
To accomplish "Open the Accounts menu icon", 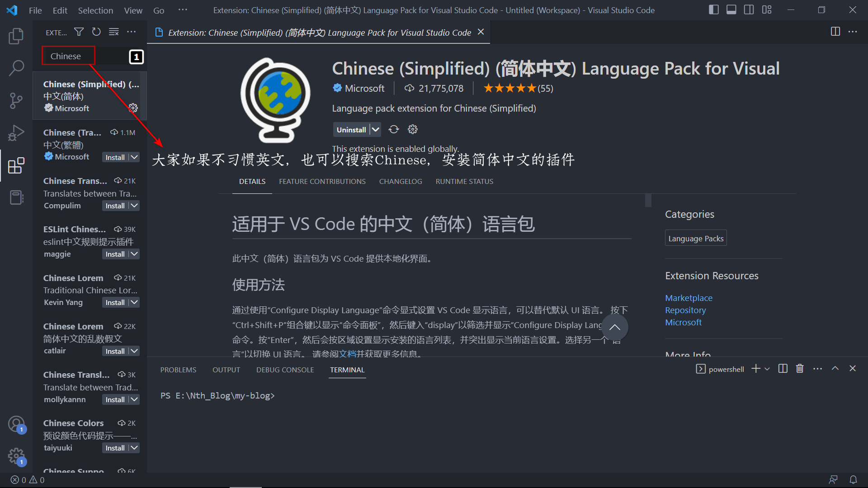I will click(16, 424).
